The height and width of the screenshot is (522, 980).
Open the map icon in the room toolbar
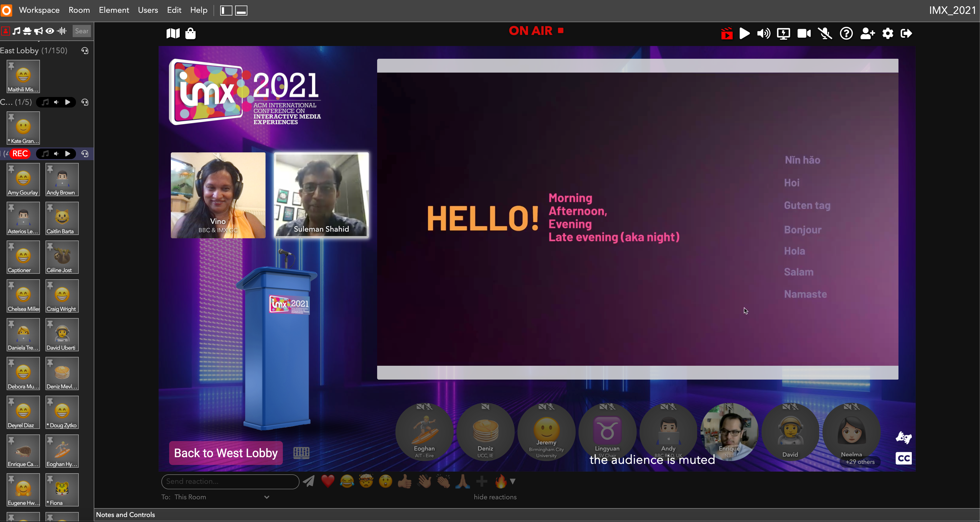point(173,34)
